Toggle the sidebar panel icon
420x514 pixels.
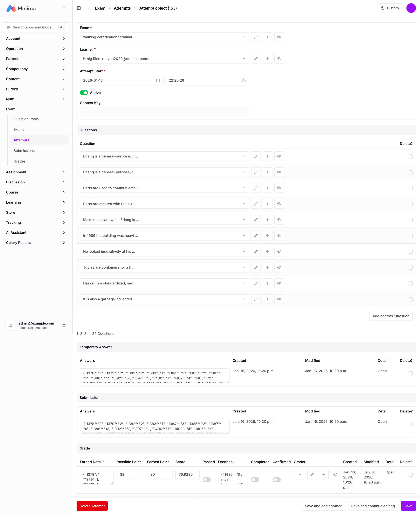point(79,8)
